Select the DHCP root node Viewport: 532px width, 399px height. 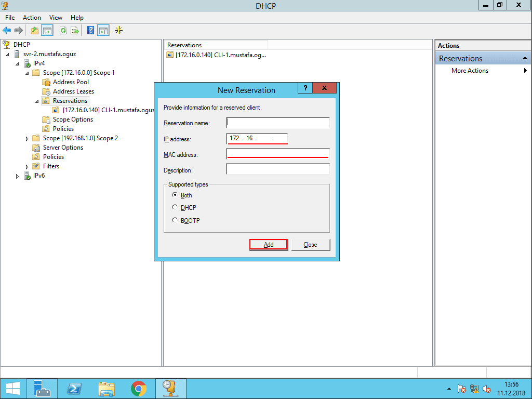click(x=22, y=45)
